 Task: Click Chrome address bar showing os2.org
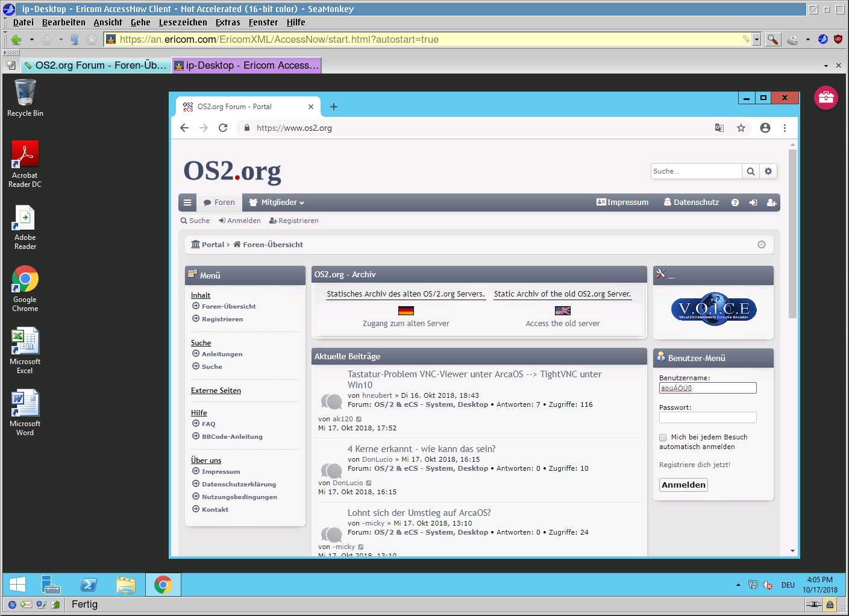476,128
